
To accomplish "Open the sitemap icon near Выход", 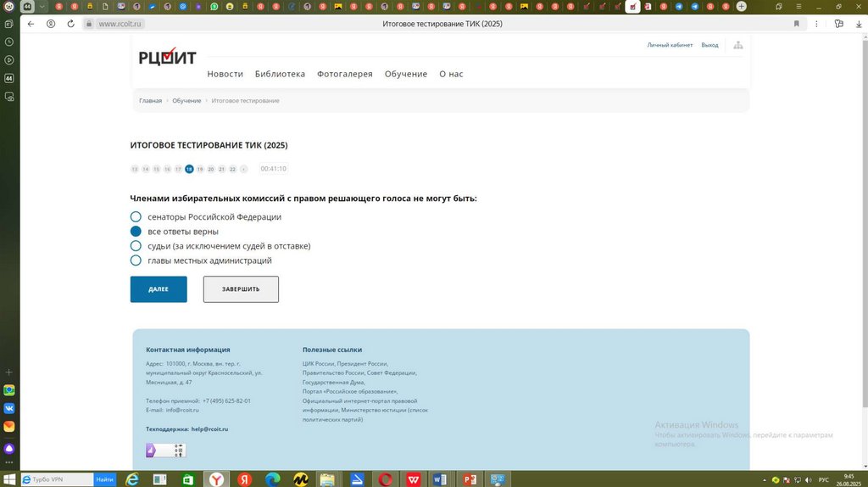I will 738,45.
